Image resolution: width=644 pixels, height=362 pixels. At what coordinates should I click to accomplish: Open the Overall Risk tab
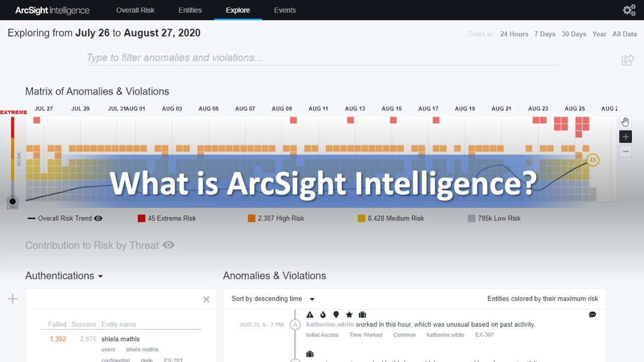click(135, 10)
